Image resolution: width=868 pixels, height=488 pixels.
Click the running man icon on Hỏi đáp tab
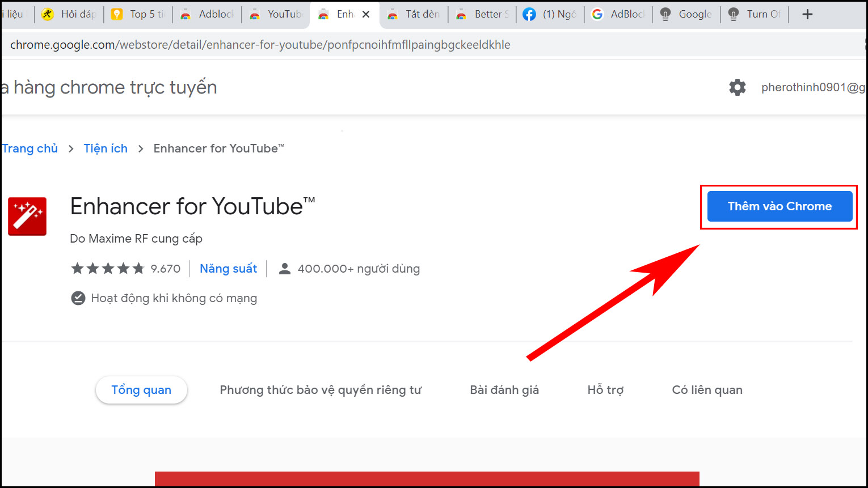48,14
